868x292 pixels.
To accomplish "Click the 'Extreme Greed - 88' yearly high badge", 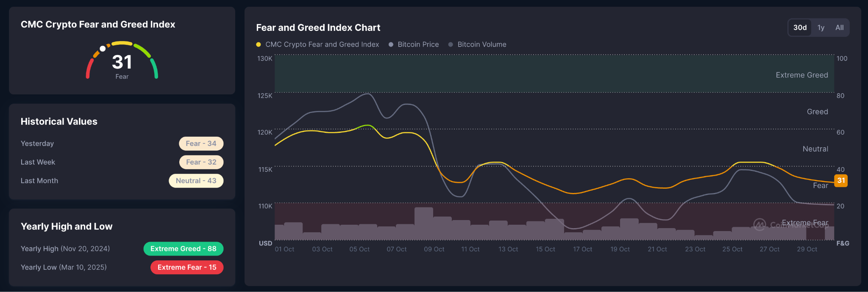I will coord(184,249).
